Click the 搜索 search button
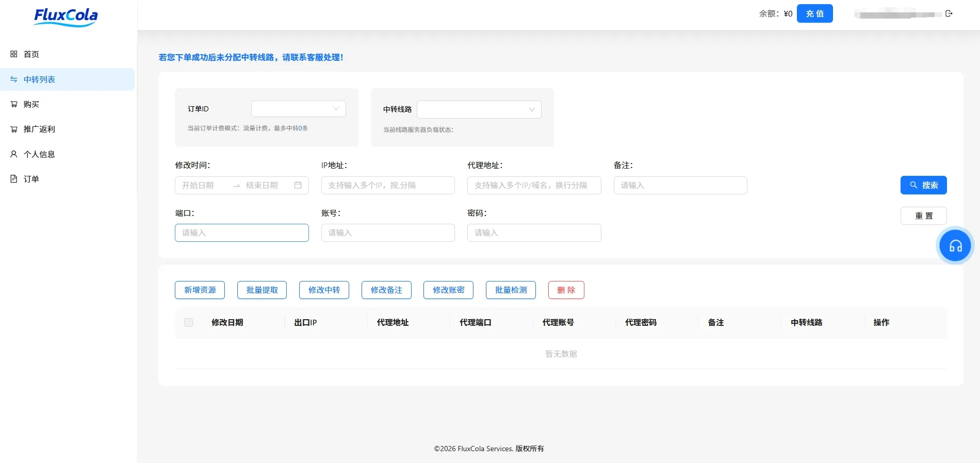 pyautogui.click(x=924, y=185)
